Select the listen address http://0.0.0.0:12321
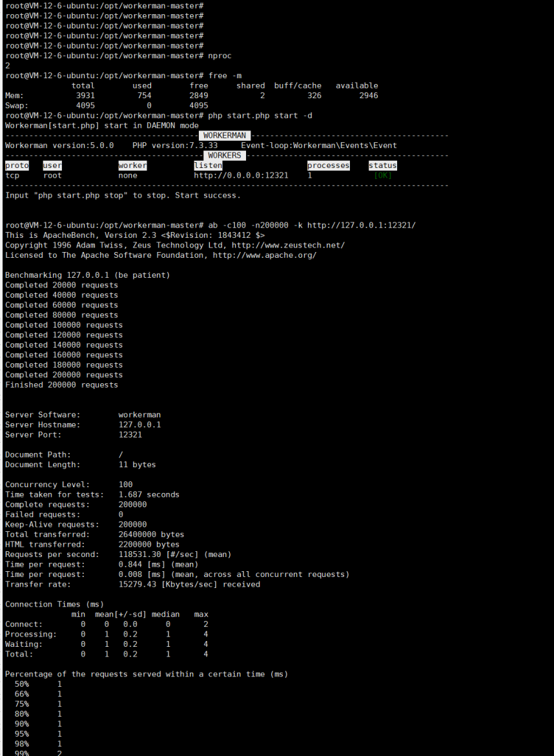554x756 pixels. point(241,176)
